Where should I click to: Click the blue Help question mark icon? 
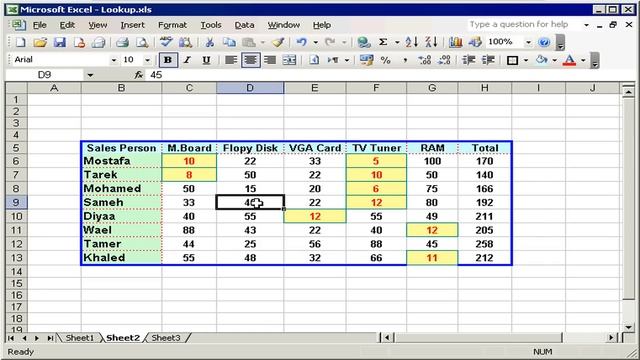click(544, 42)
